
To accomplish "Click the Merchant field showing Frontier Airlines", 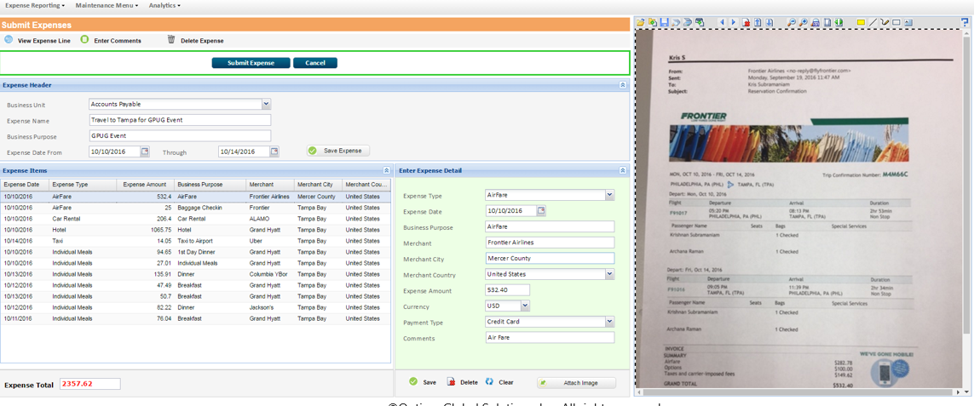I will pos(550,243).
